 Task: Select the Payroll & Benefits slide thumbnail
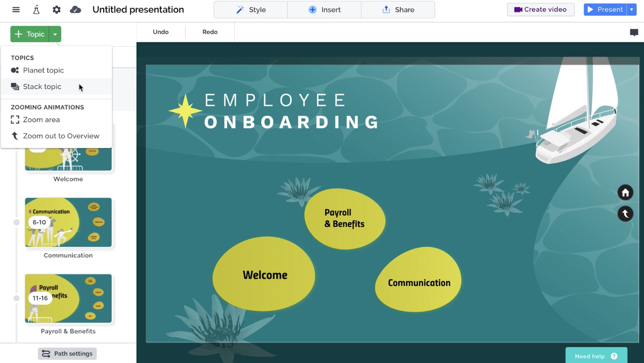(x=68, y=298)
